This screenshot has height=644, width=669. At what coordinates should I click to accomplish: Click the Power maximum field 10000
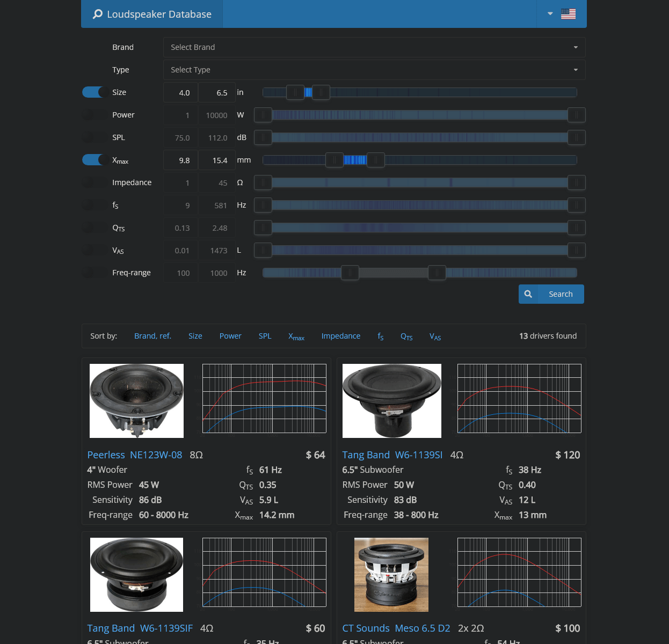[x=217, y=115]
